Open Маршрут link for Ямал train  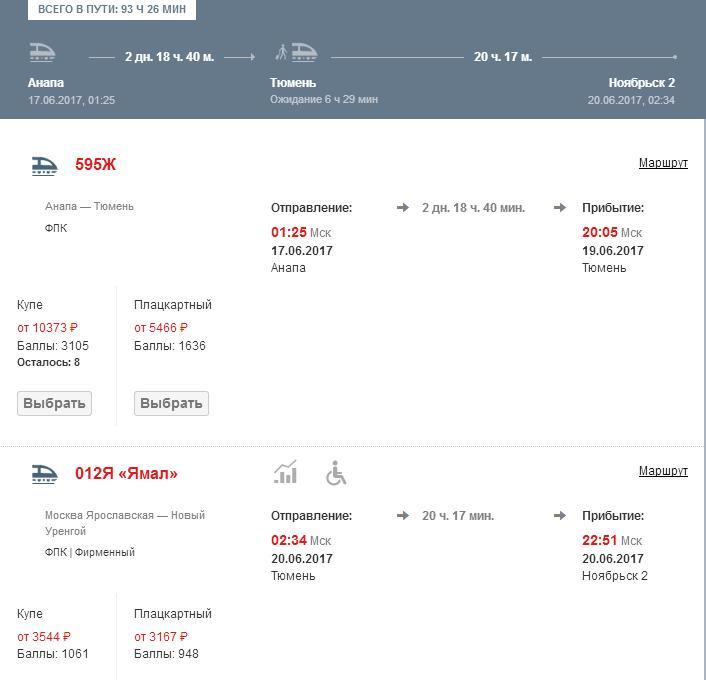pyautogui.click(x=663, y=471)
